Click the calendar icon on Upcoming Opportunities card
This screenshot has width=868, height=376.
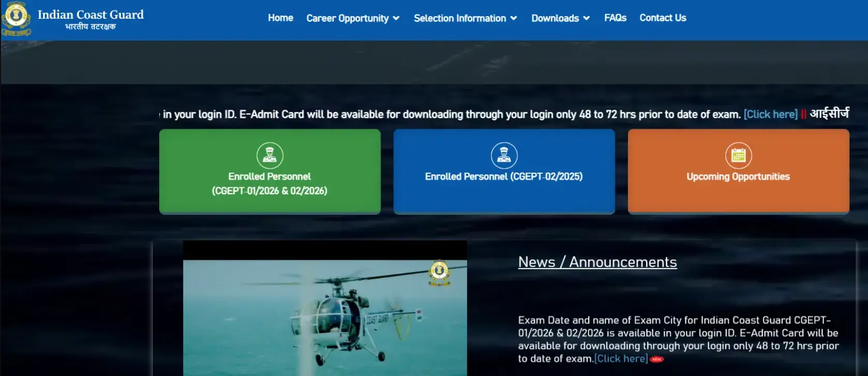pos(738,155)
